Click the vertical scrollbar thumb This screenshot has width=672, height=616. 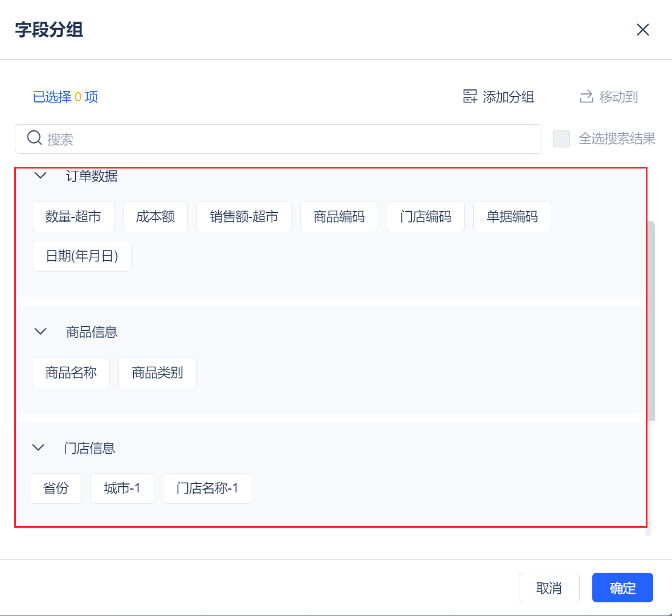pyautogui.click(x=651, y=320)
